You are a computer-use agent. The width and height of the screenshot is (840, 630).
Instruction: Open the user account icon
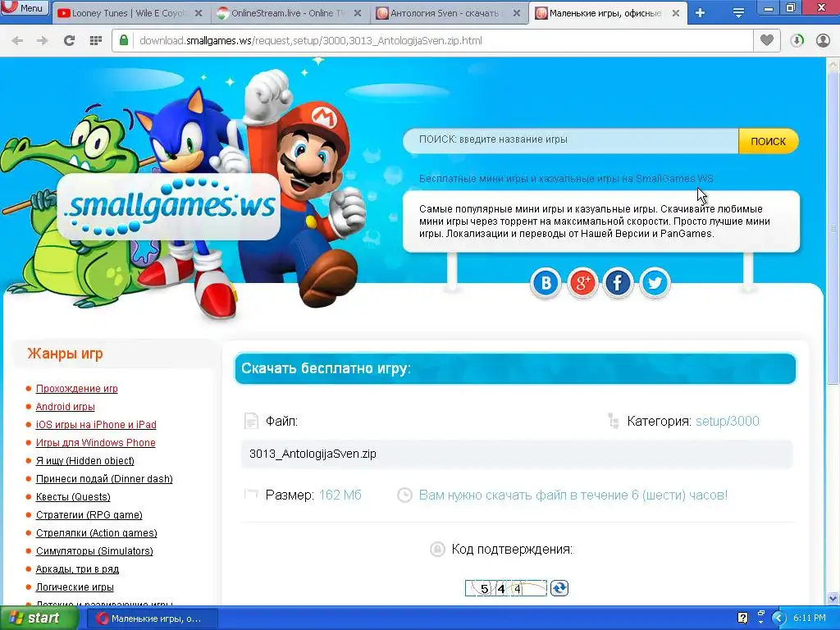pyautogui.click(x=823, y=40)
